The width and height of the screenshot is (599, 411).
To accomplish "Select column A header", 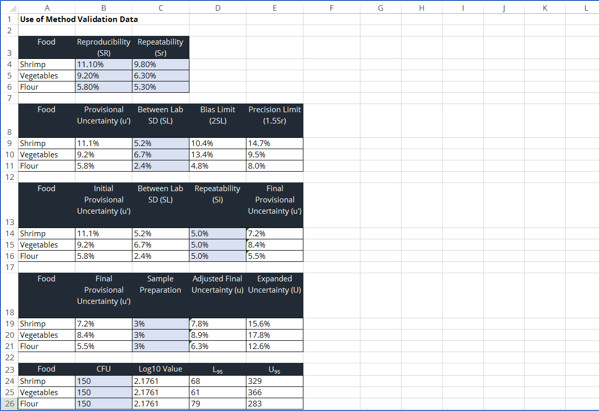I will 47,8.
